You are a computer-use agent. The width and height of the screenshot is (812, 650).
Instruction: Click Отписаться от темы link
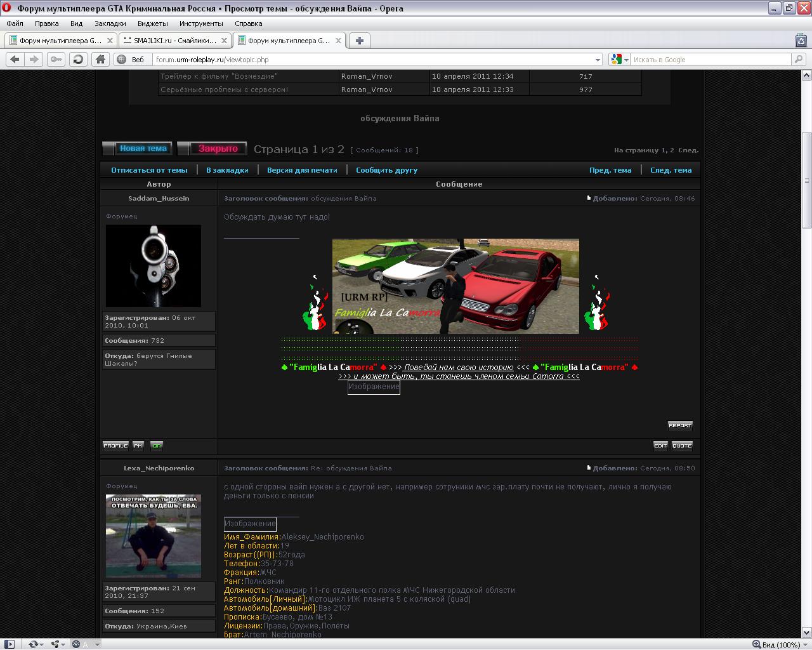point(149,170)
